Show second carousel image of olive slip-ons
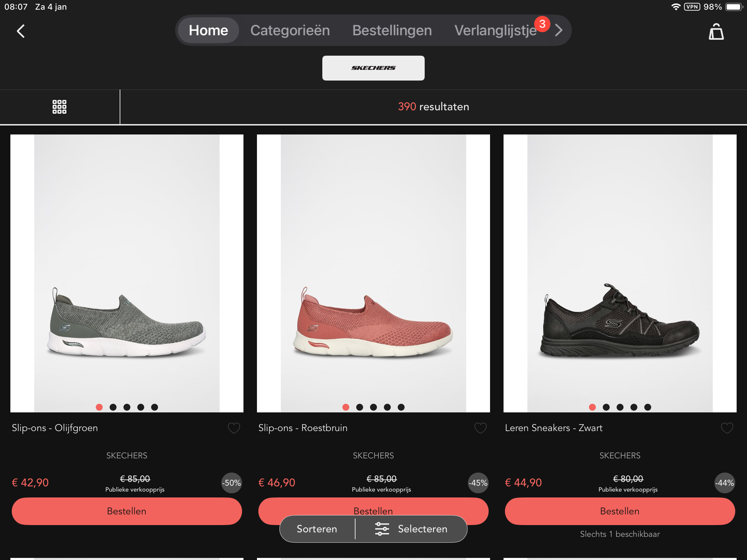The width and height of the screenshot is (747, 560). coord(113,408)
